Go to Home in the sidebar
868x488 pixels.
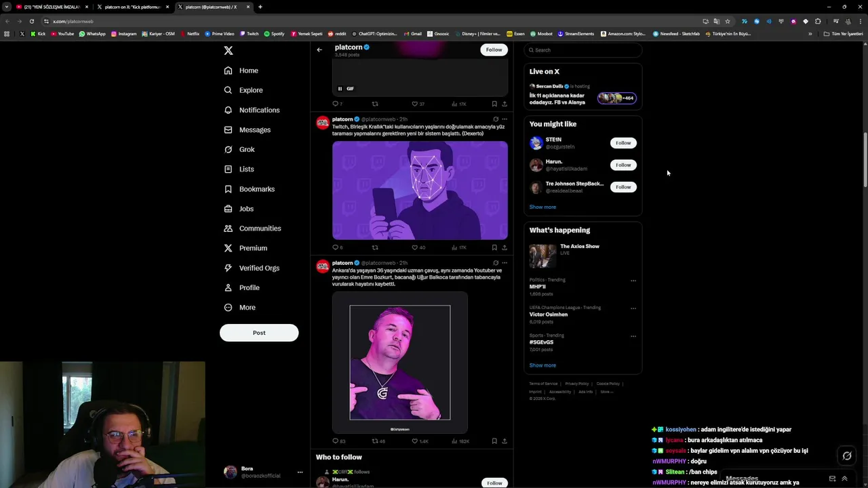pos(241,70)
